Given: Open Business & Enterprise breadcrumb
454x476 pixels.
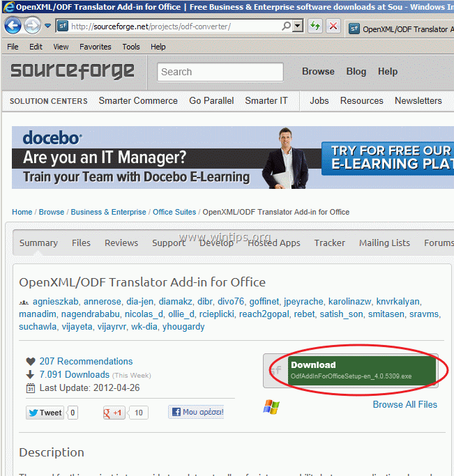Looking at the screenshot, I should point(108,212).
